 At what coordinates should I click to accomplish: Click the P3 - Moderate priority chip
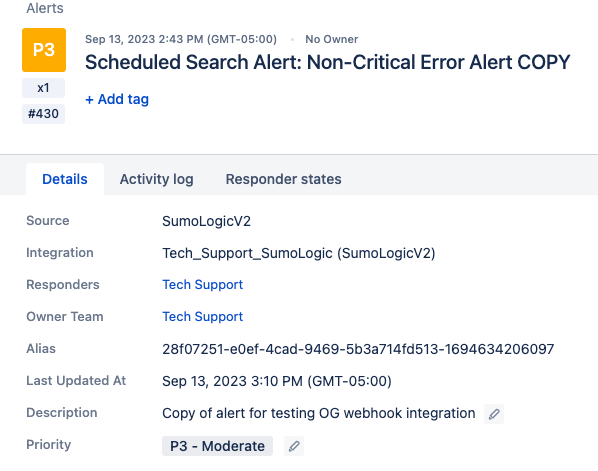click(x=217, y=446)
